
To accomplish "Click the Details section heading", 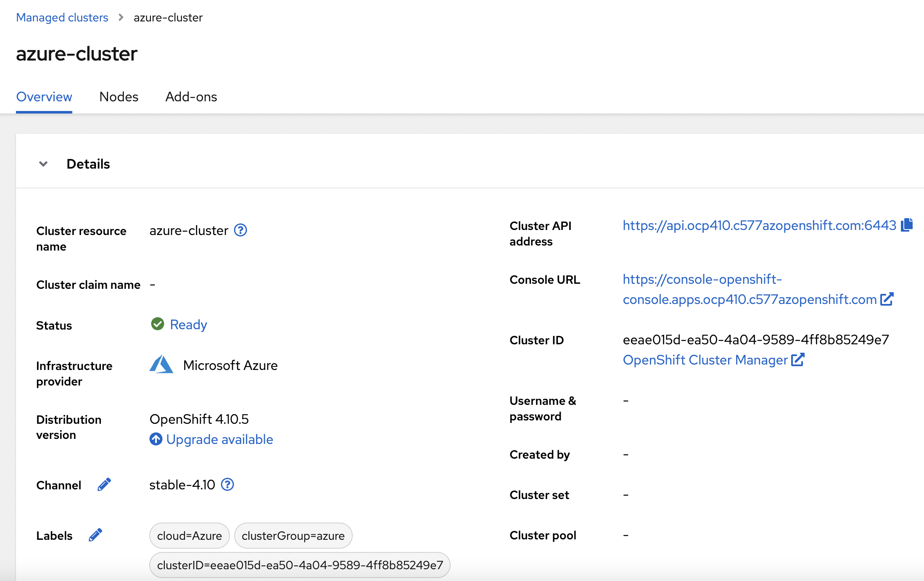I will [x=88, y=164].
